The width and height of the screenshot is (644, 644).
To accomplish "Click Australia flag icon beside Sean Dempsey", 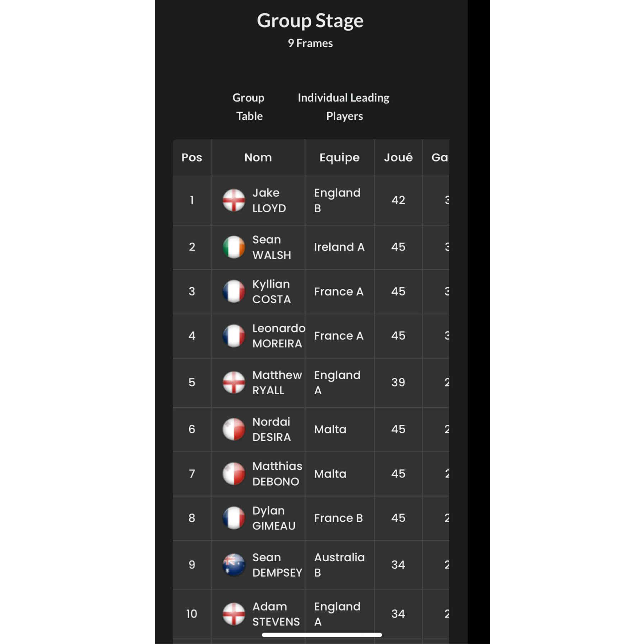I will pyautogui.click(x=233, y=565).
